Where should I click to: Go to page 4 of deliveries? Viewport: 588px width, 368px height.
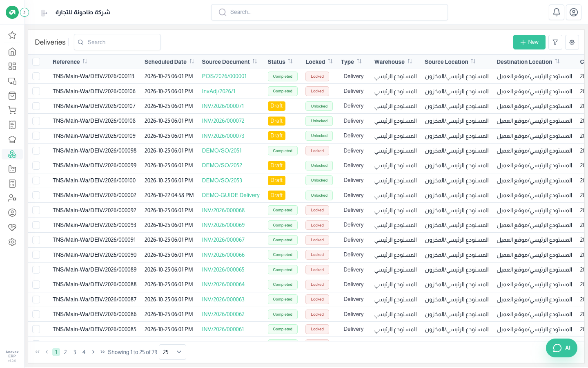(84, 352)
